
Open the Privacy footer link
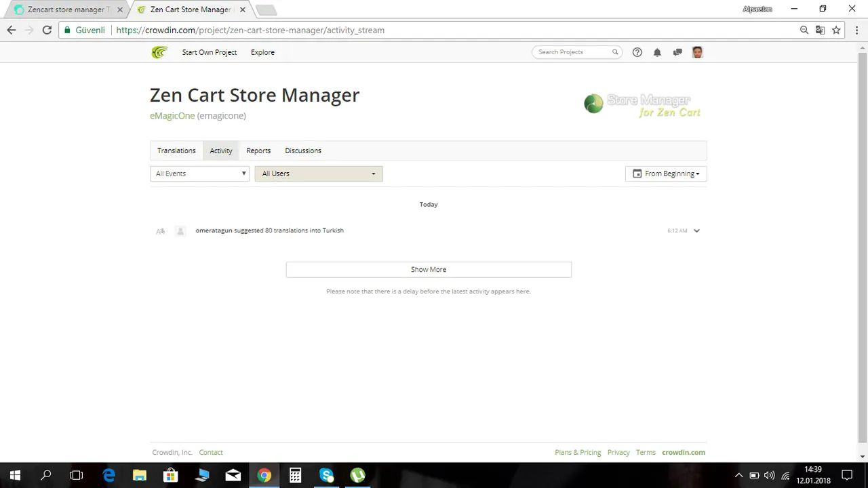(x=618, y=452)
